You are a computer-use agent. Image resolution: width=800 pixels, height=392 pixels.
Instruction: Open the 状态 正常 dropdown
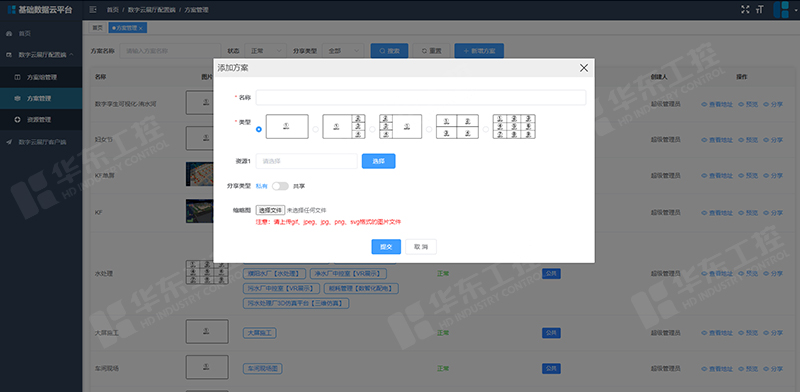tap(265, 51)
